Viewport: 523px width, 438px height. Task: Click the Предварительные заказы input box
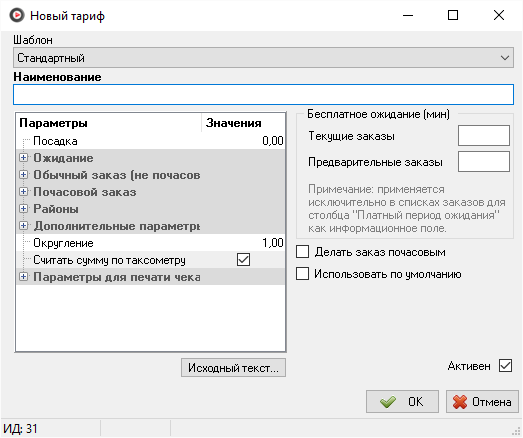click(x=484, y=161)
